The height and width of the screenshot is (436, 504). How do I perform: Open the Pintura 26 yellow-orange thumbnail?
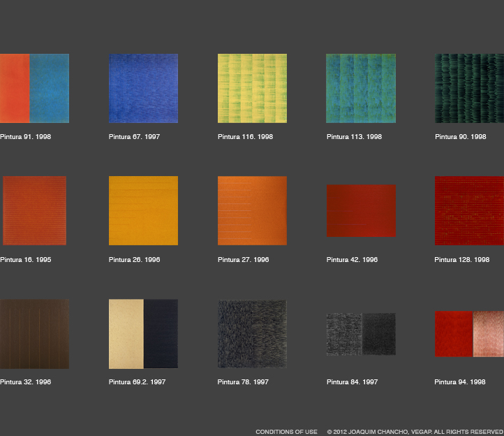pyautogui.click(x=143, y=210)
